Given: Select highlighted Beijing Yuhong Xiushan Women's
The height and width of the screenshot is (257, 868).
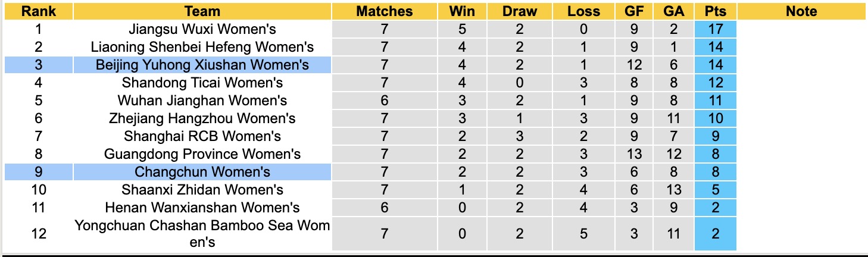Looking at the screenshot, I should click(x=202, y=65).
